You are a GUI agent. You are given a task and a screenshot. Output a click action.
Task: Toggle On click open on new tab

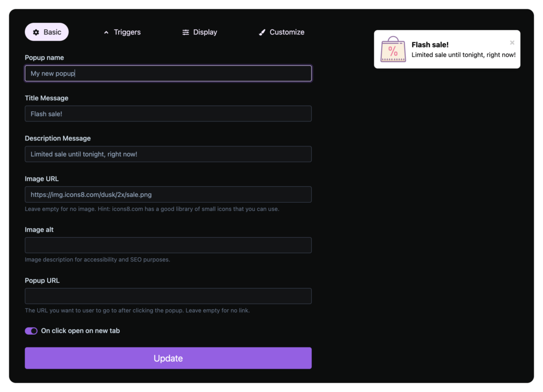31,330
